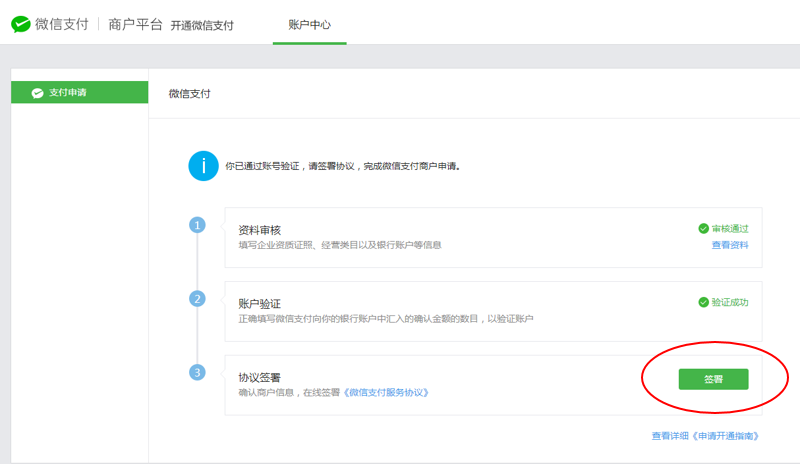Click the 账户验证 step title

pyautogui.click(x=260, y=304)
